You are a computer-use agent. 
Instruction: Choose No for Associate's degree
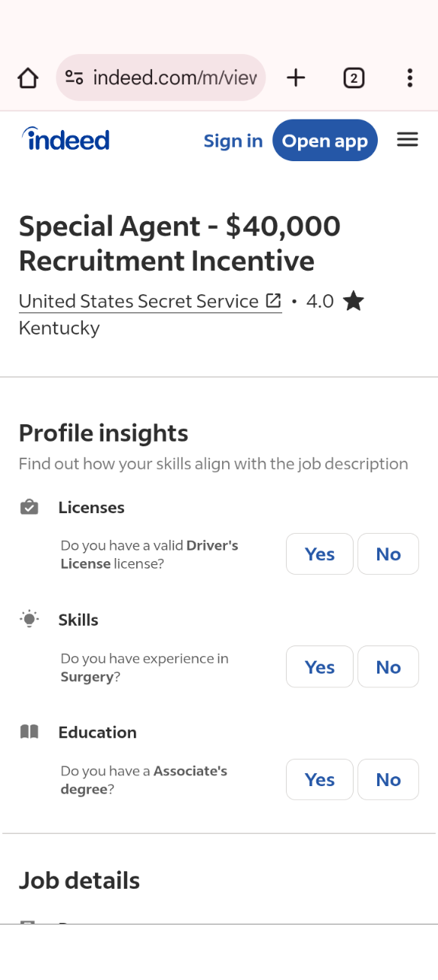388,779
